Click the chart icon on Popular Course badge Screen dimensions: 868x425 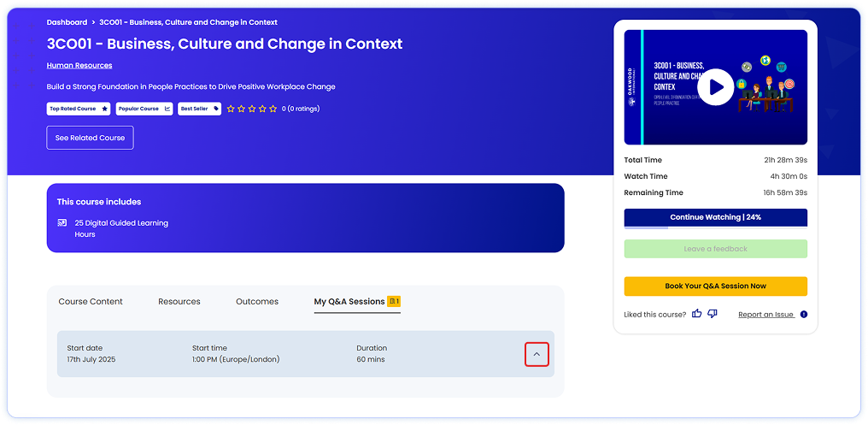(167, 109)
